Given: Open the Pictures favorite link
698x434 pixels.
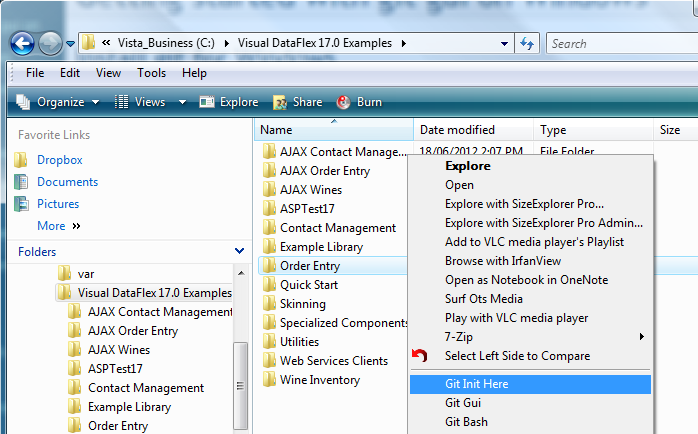Looking at the screenshot, I should 58,204.
